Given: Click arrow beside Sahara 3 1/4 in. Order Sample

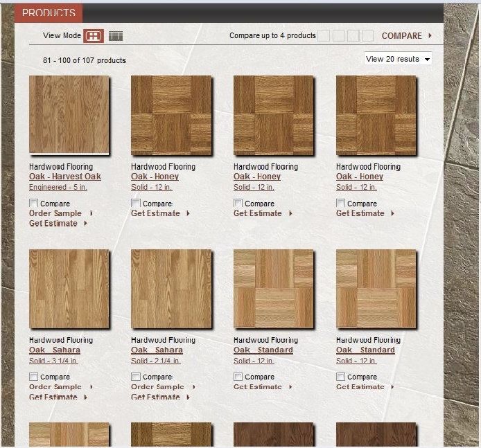Looking at the screenshot, I should pos(91,387).
